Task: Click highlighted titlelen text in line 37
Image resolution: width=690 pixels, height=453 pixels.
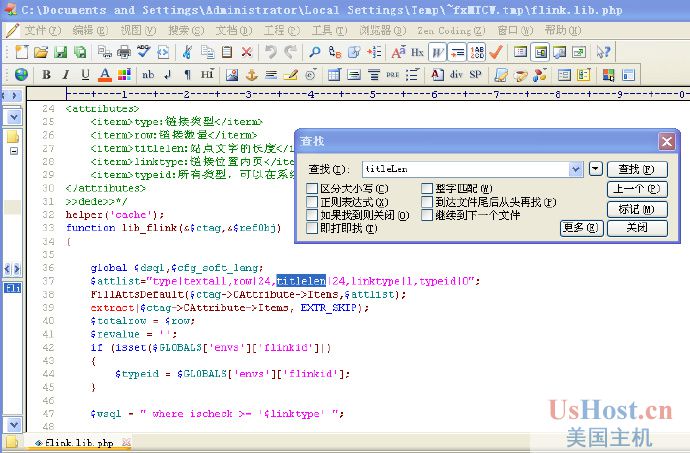Action: tap(301, 281)
